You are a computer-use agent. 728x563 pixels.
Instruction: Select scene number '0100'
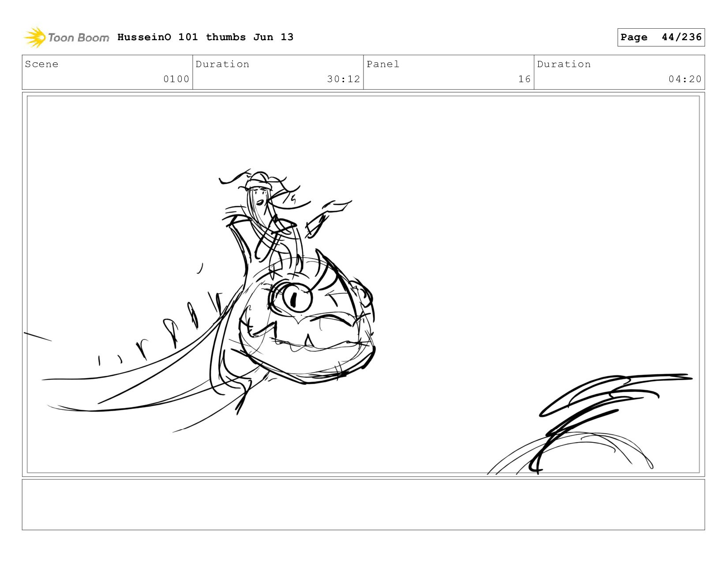176,79
